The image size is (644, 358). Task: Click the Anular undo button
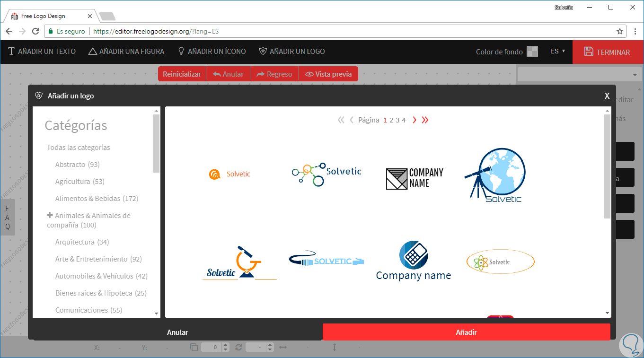[228, 74]
